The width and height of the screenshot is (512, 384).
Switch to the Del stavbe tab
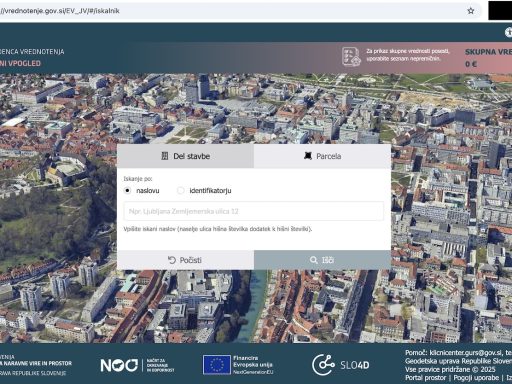185,156
